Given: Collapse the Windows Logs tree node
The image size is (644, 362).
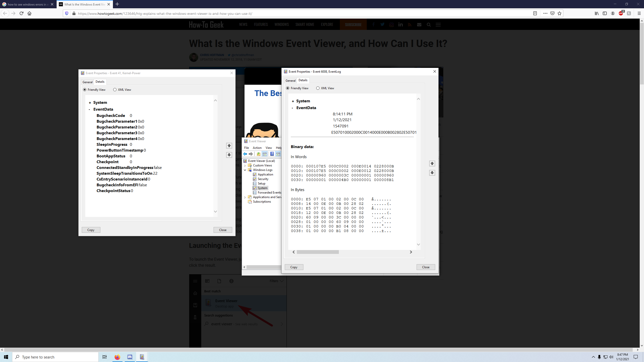Looking at the screenshot, I should click(x=245, y=170).
